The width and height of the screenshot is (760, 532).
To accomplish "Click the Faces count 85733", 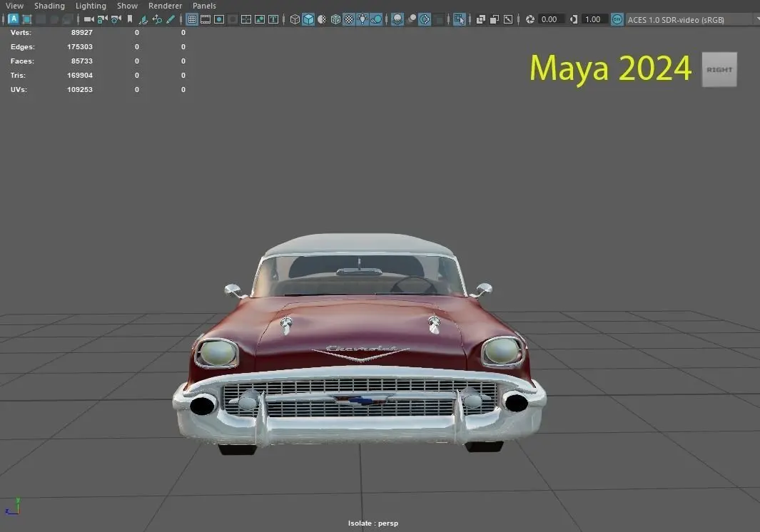I will 82,61.
